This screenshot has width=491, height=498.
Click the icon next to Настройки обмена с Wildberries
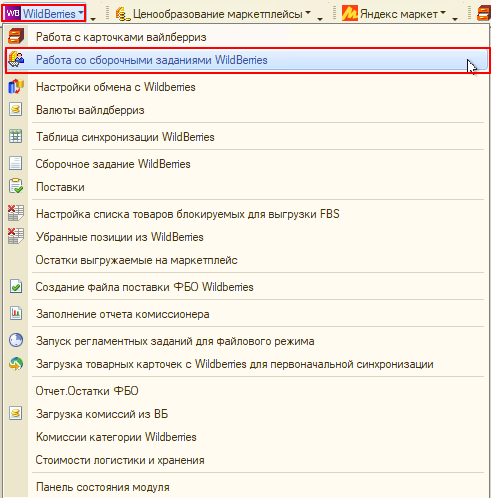(16, 87)
